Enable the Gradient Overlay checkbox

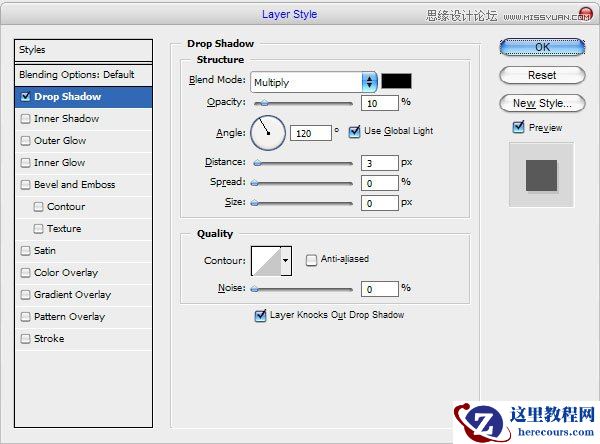pyautogui.click(x=26, y=295)
